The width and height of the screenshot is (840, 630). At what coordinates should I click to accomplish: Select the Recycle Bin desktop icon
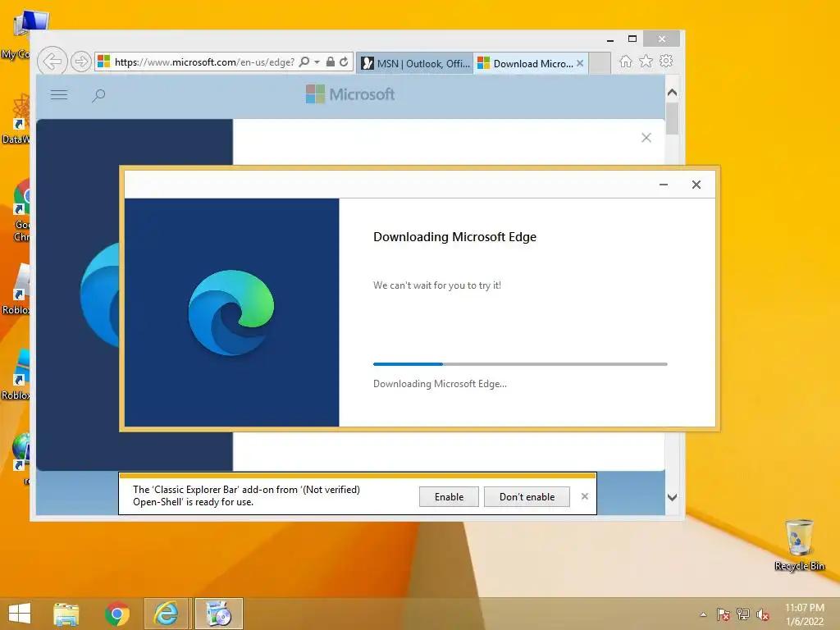point(799,546)
